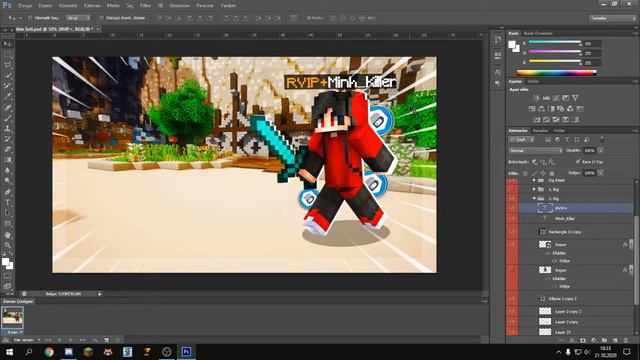This screenshot has height=360, width=640.
Task: Toggle the Dönüşt. Kontr. Göster checkbox
Action: pyautogui.click(x=101, y=18)
